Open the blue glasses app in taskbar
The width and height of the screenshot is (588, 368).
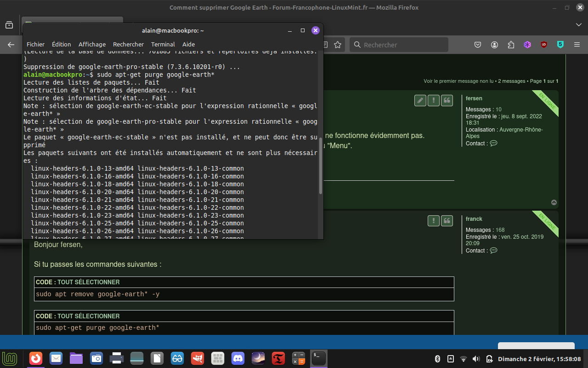(x=177, y=358)
